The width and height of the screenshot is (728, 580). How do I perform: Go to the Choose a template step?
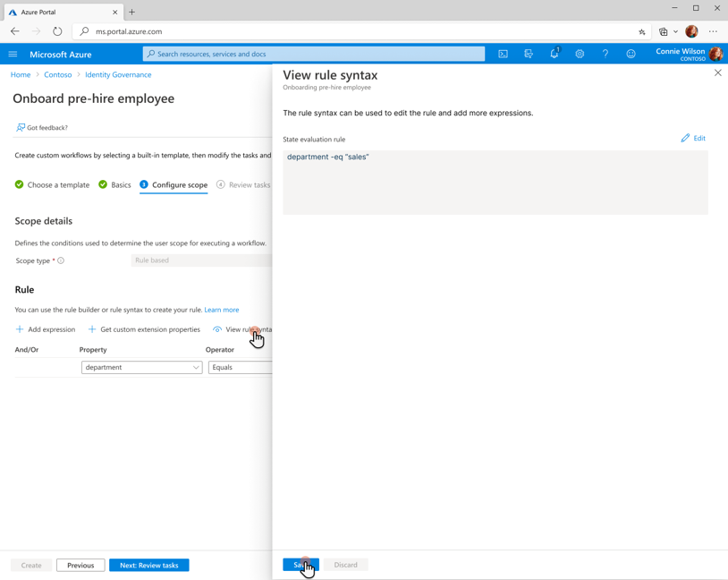[52, 185]
